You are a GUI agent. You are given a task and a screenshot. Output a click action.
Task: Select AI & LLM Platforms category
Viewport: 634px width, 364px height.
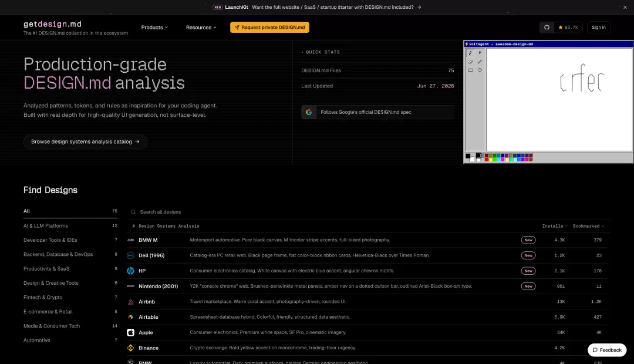(x=70, y=225)
